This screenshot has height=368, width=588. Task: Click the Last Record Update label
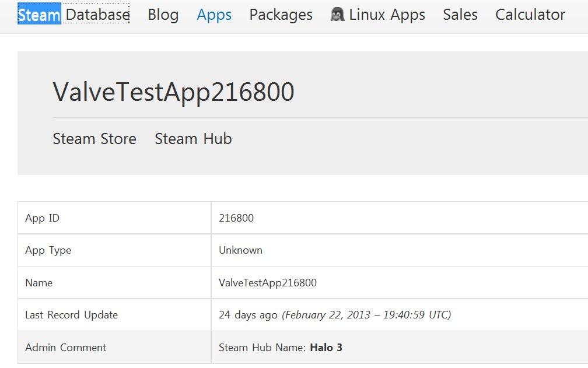pos(71,315)
